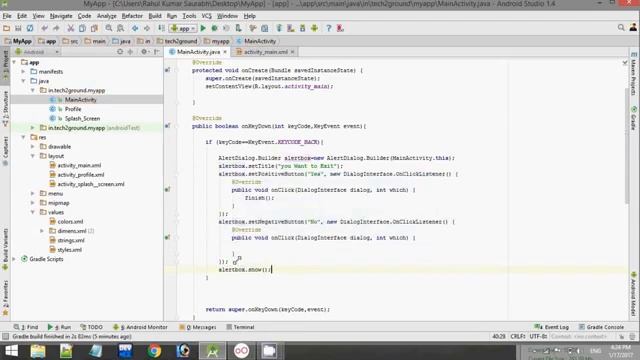Open the Project panel settings gear

144,52
